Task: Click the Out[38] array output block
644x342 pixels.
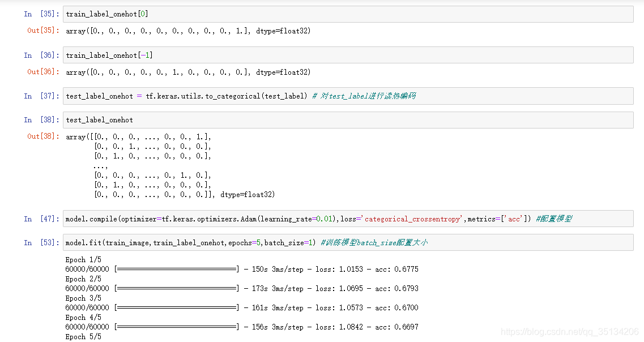Action: click(x=170, y=165)
